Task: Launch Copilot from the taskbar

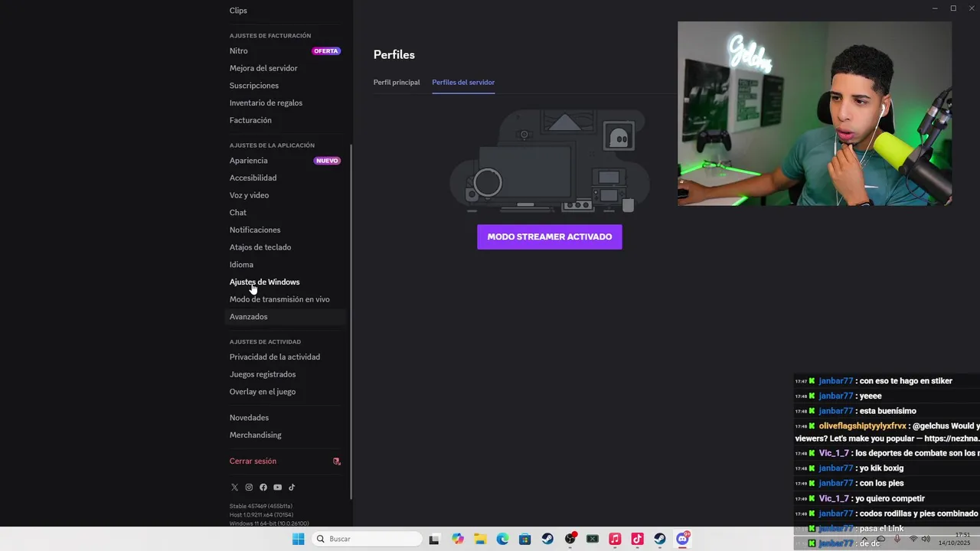Action: pyautogui.click(x=458, y=539)
